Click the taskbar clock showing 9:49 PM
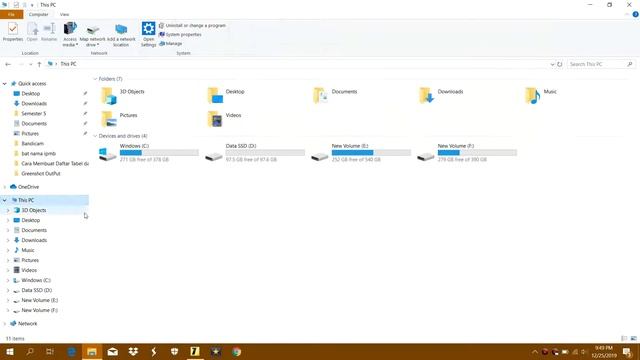 point(604,352)
